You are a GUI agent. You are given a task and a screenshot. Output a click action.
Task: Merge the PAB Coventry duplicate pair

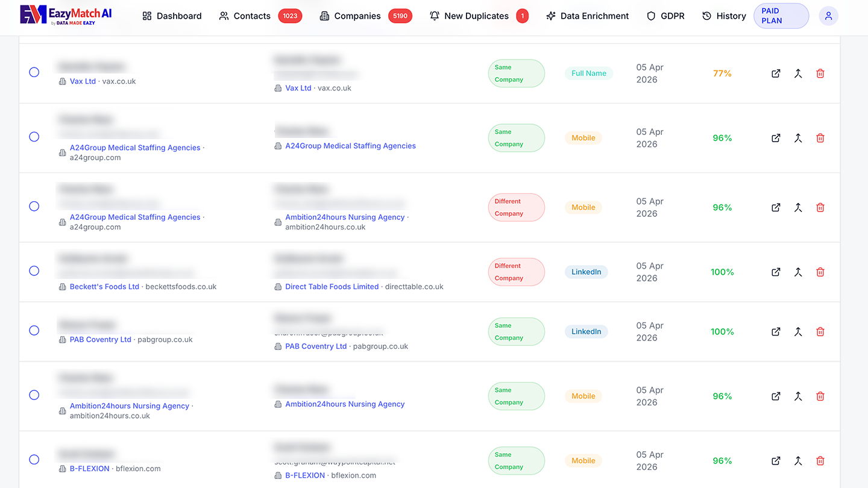tap(798, 331)
